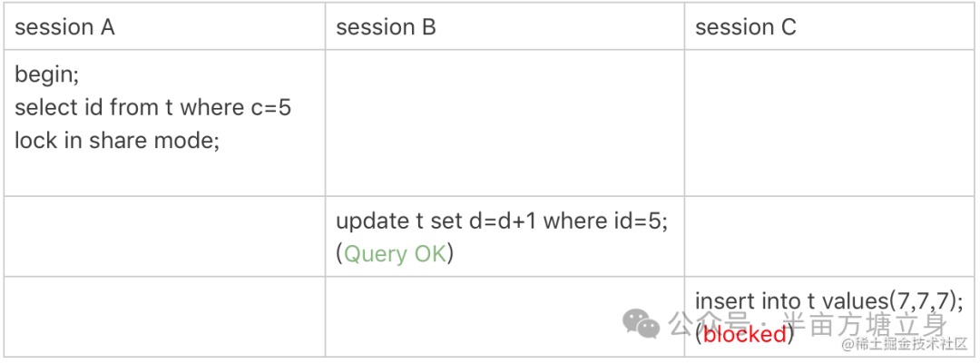Select the "select id from t where c=5" line
Screen dimensions: 980x364
[x=152, y=107]
